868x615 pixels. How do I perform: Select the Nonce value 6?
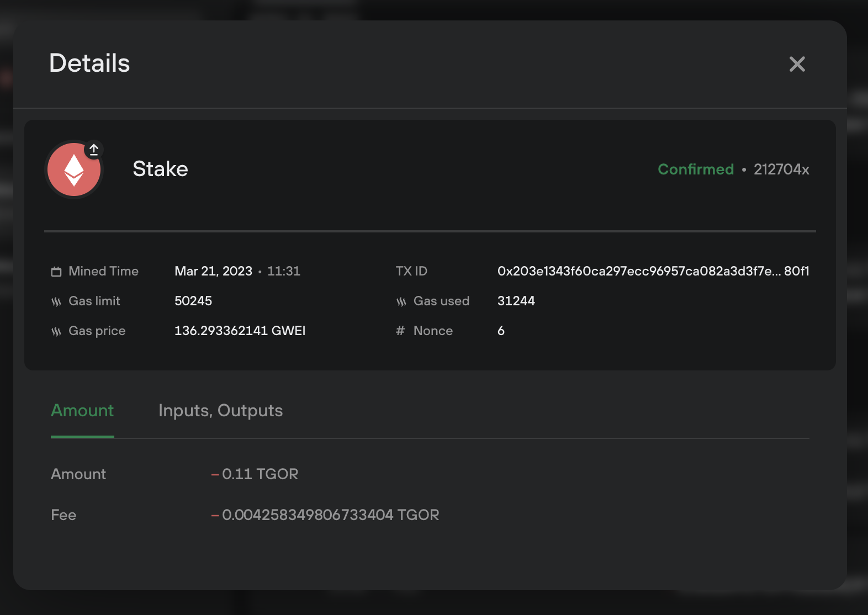pos(500,331)
